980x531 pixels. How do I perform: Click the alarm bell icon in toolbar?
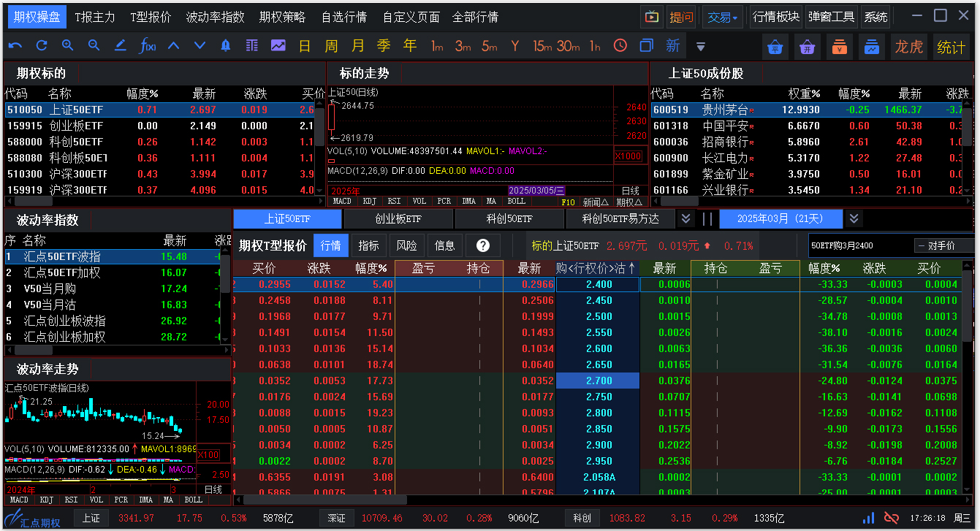[x=226, y=45]
